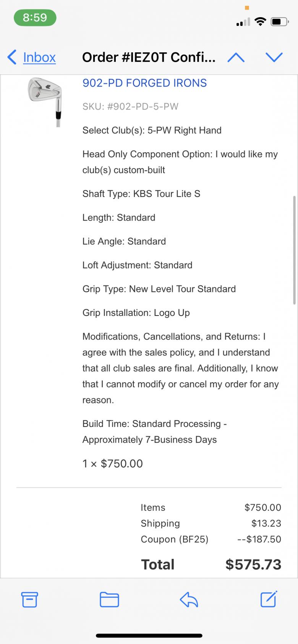Go to next message with down arrow

pos(274,57)
